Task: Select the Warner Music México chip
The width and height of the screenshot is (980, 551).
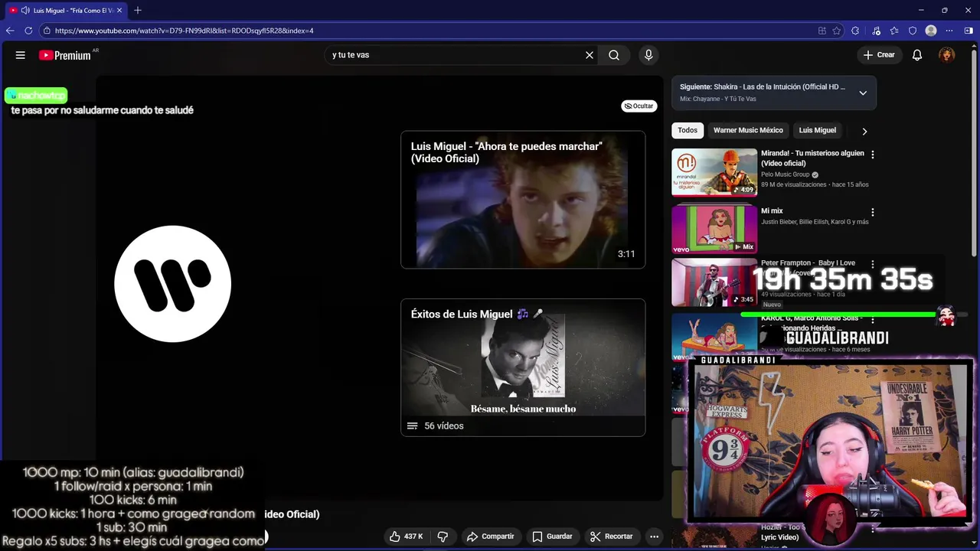Action: coord(748,130)
